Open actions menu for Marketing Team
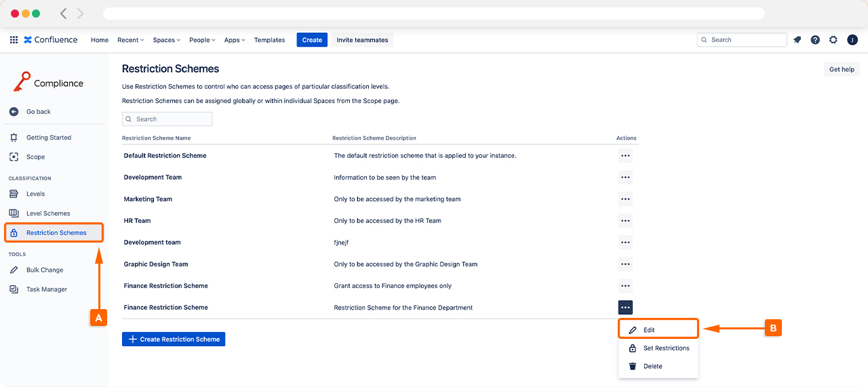868x387 pixels. [625, 199]
